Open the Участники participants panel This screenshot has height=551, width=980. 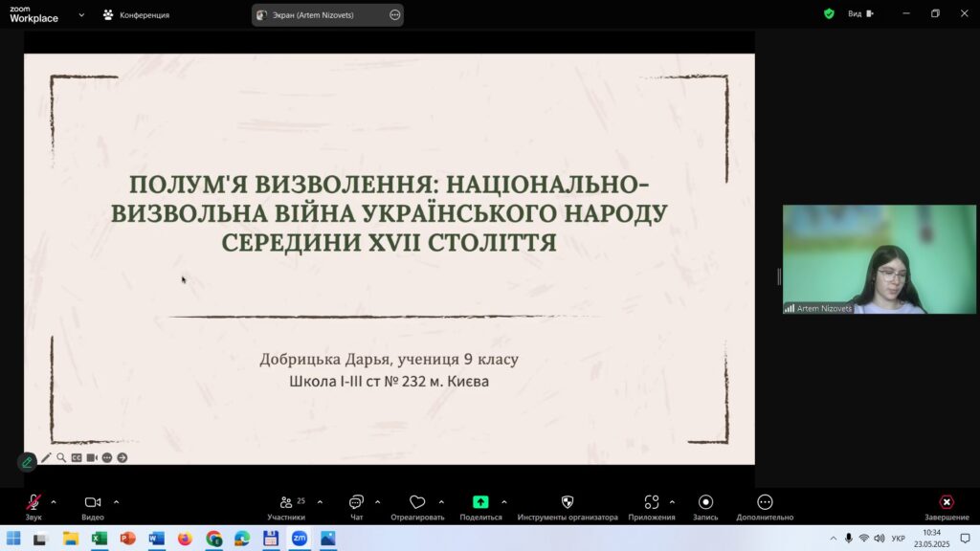[286, 502]
